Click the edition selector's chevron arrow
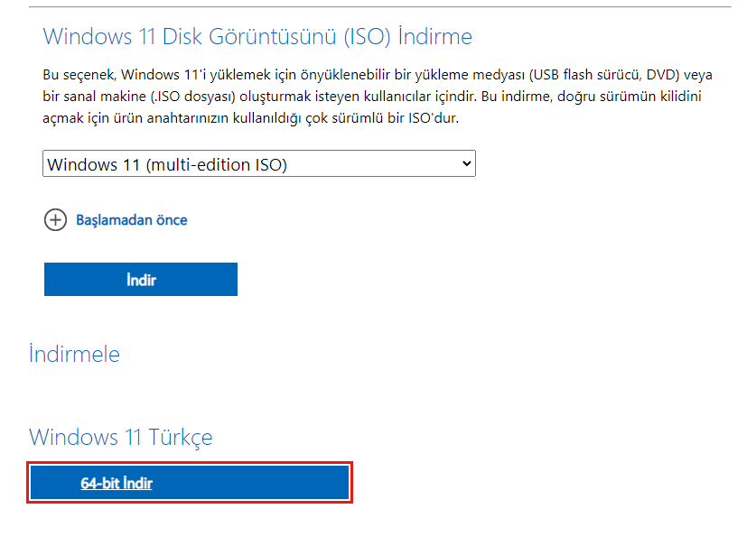Image resolution: width=756 pixels, height=546 pixels. pyautogui.click(x=466, y=163)
